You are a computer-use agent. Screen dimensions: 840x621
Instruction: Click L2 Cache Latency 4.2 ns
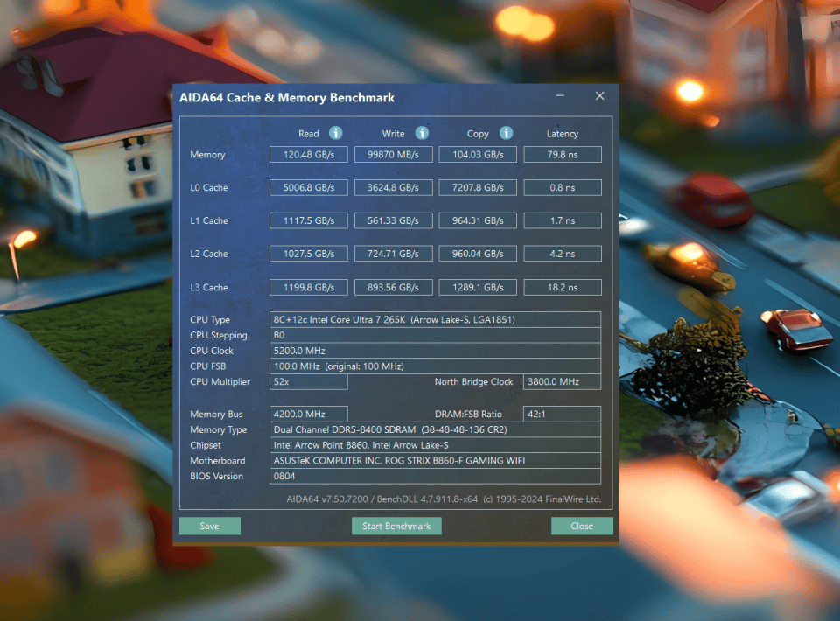pos(563,254)
